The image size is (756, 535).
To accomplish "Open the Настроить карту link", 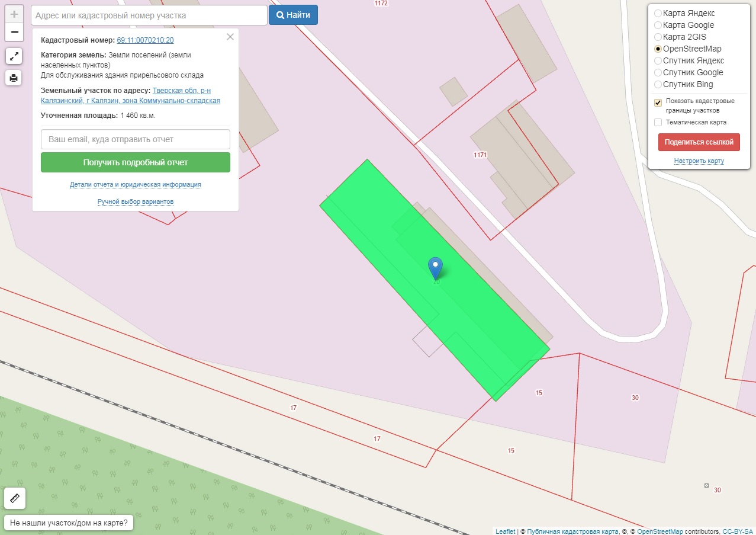I will click(x=699, y=161).
